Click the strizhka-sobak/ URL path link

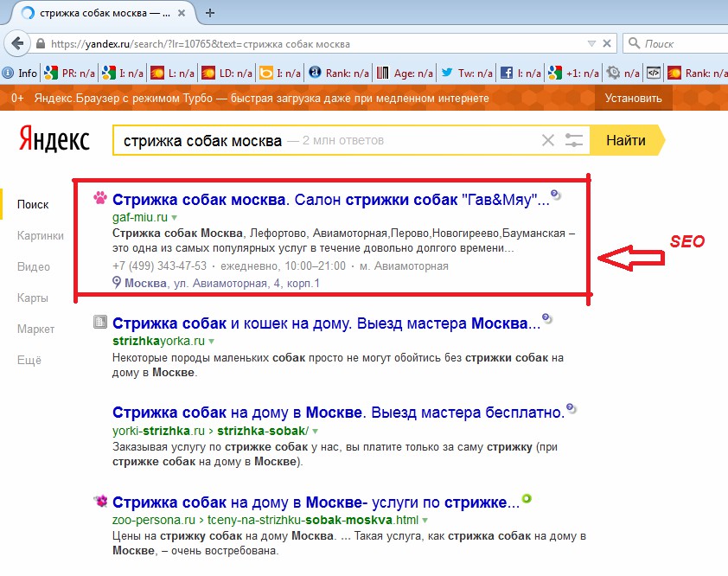pyautogui.click(x=263, y=431)
